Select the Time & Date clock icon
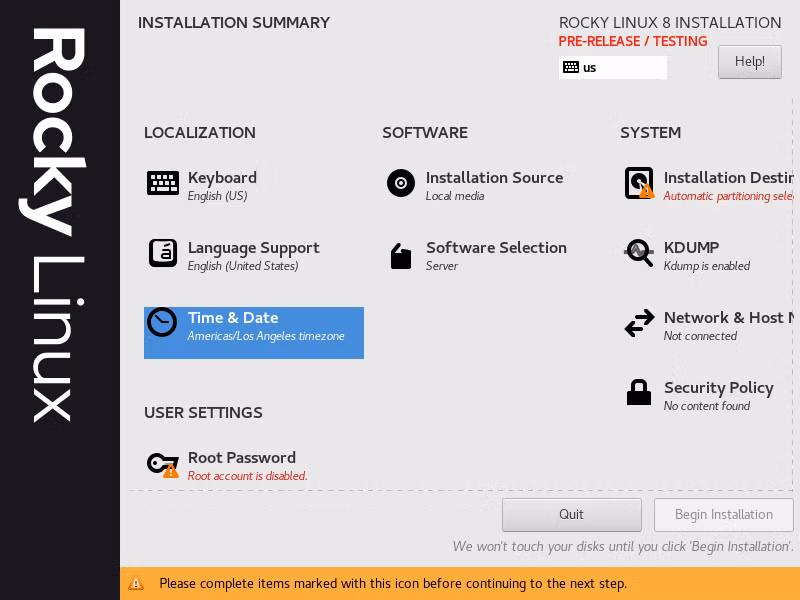 coord(162,322)
